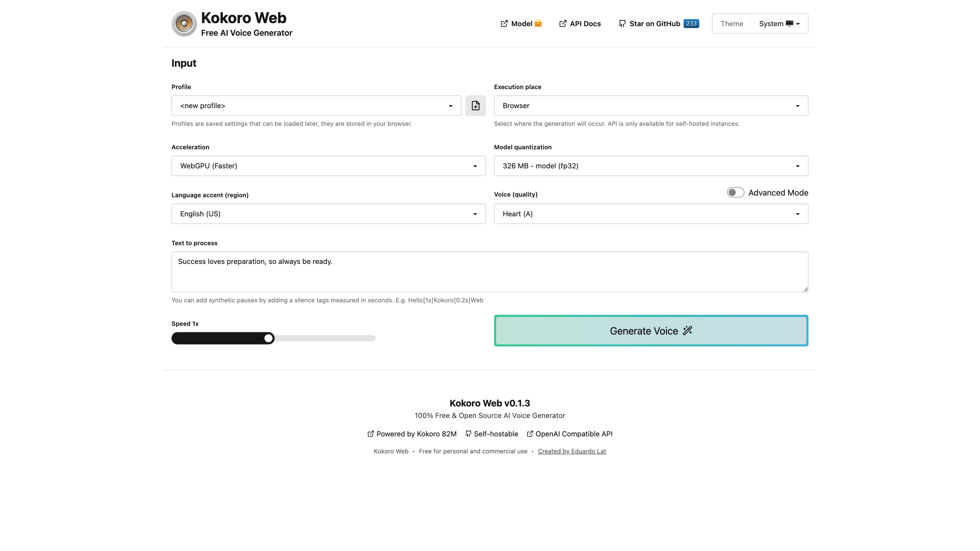
Task: Click the Speed slider handle
Action: click(268, 338)
